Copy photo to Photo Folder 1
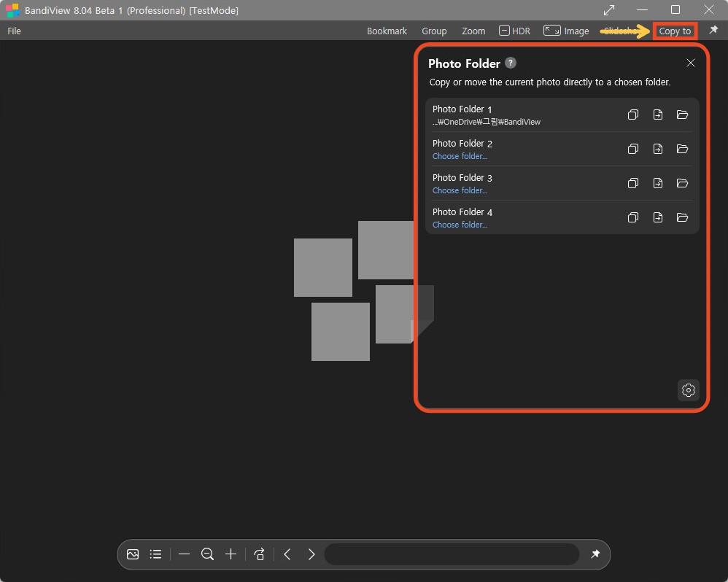The height and width of the screenshot is (582, 728). click(633, 115)
